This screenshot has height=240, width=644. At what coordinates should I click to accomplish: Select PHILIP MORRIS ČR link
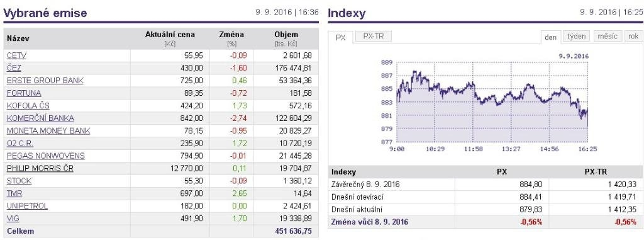pos(40,168)
